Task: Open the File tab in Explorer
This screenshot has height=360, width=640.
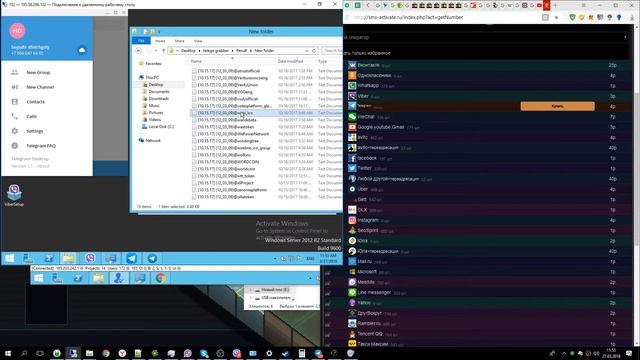Action: [x=141, y=41]
